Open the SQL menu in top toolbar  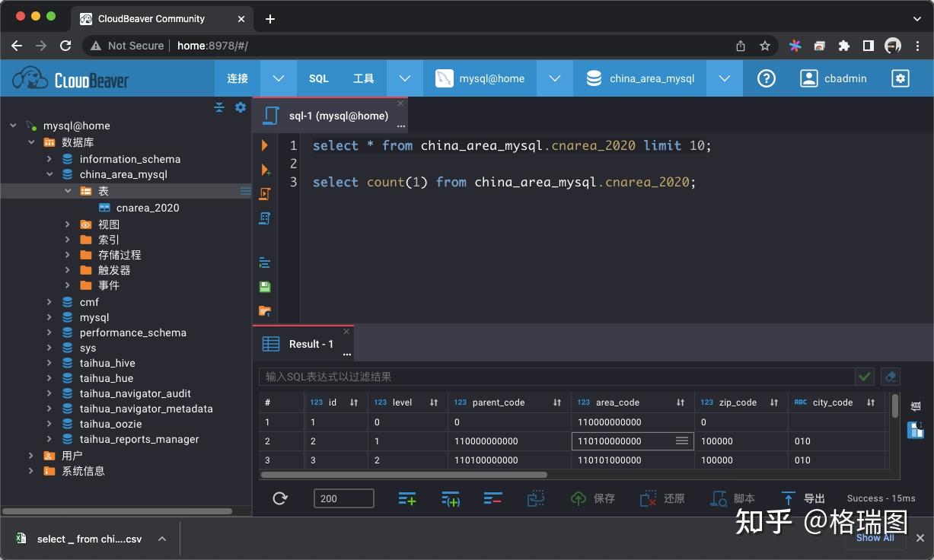pyautogui.click(x=318, y=78)
